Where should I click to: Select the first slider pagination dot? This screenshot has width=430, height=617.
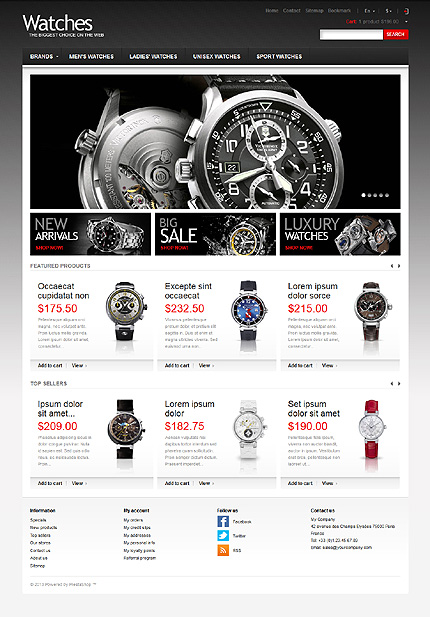pos(364,195)
